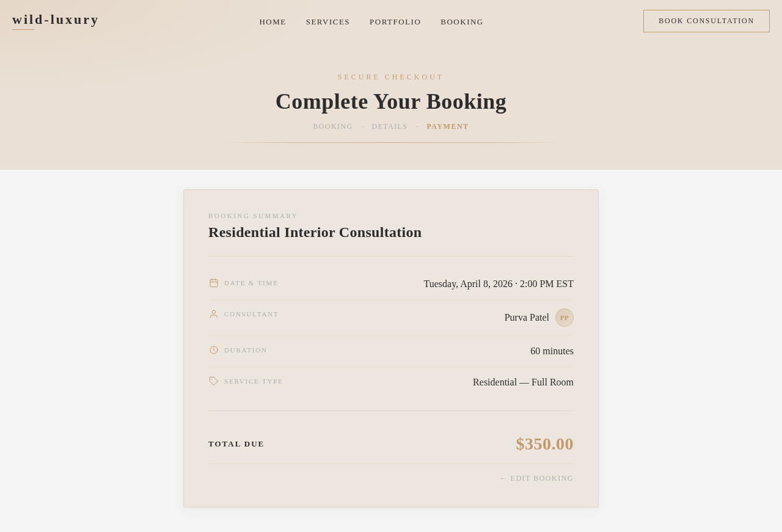
Task: Click the clock icon next to Duration
Action: tap(214, 349)
